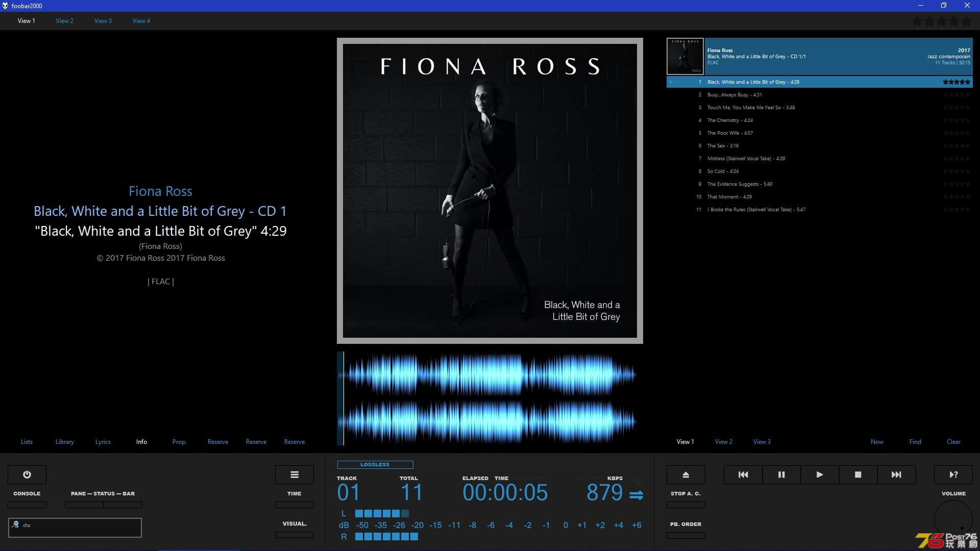The height and width of the screenshot is (551, 980).
Task: Toggle the indicator bar under CONSOLE
Action: coord(27,505)
